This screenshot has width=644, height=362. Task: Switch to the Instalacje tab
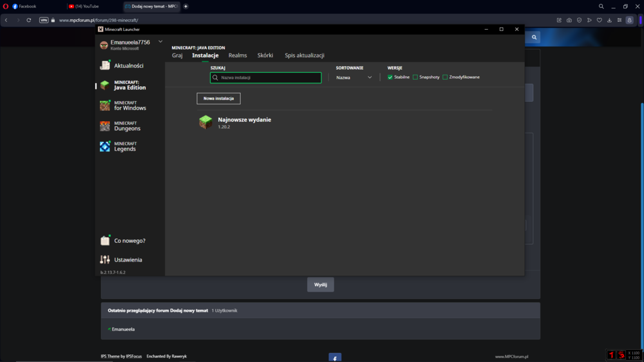coord(205,55)
